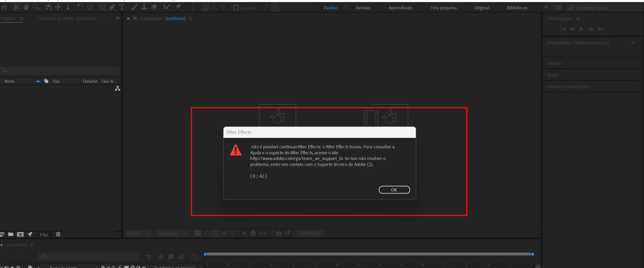Toggle mask and shape path visibility
The height and width of the screenshot is (268, 644).
pyautogui.click(x=215, y=233)
